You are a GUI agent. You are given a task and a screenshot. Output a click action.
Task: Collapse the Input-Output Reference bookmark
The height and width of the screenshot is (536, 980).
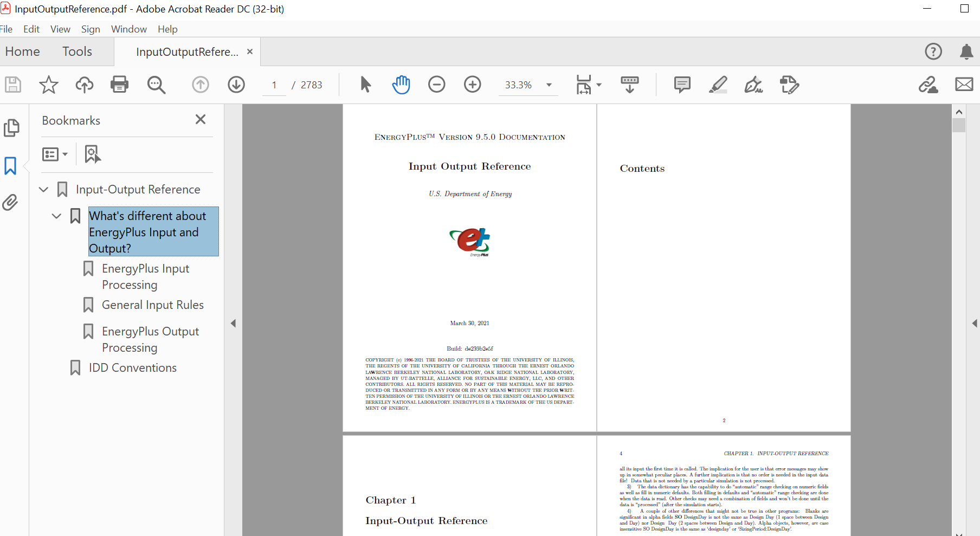(43, 189)
